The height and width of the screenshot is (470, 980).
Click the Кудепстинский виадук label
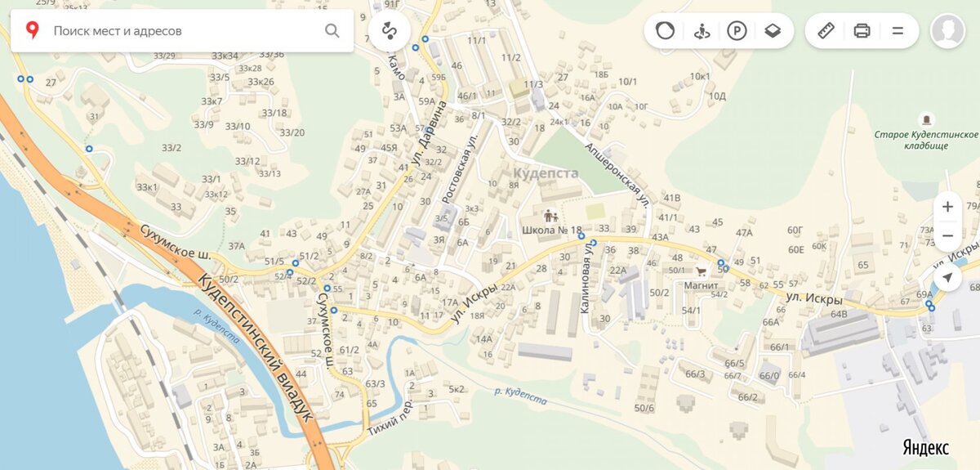(x=255, y=347)
